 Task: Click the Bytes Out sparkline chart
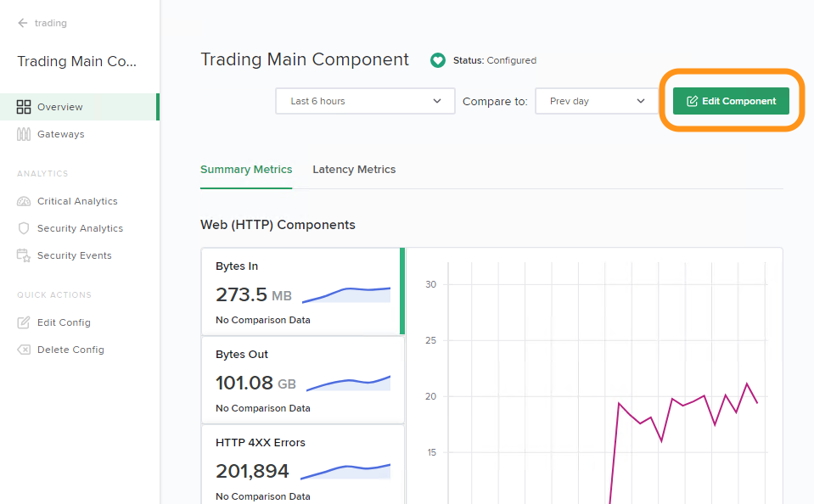tap(348, 383)
